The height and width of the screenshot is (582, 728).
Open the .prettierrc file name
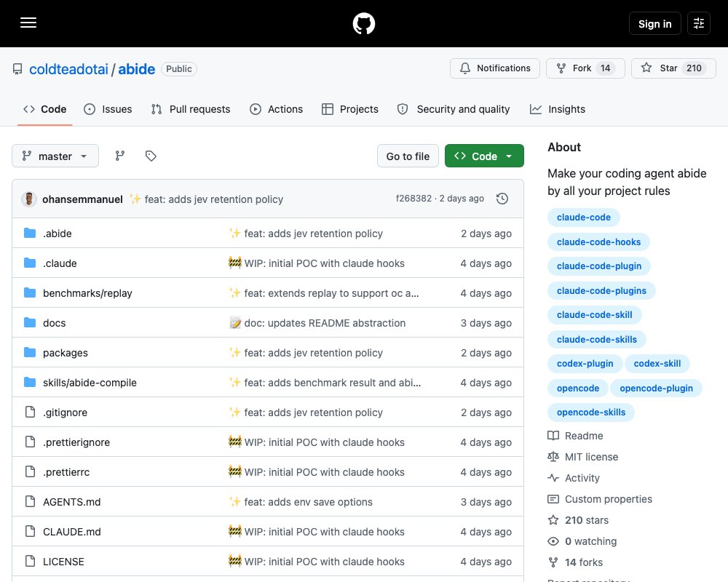coord(66,472)
